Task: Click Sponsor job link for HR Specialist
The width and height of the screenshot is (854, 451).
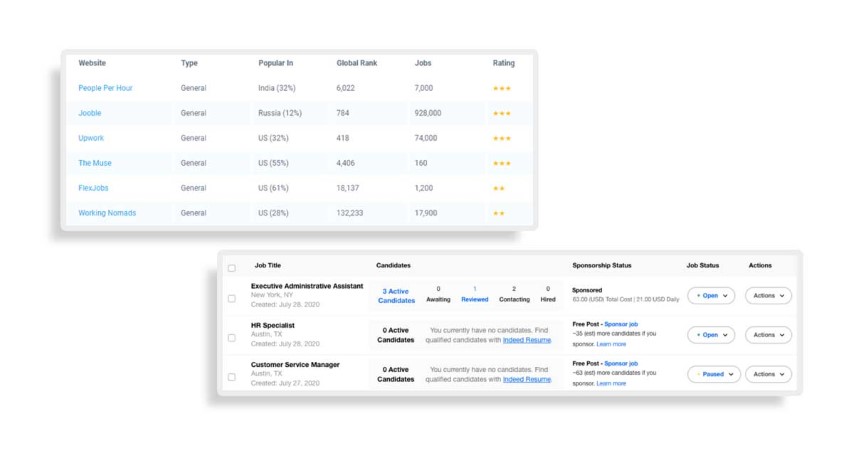Action: tap(621, 324)
